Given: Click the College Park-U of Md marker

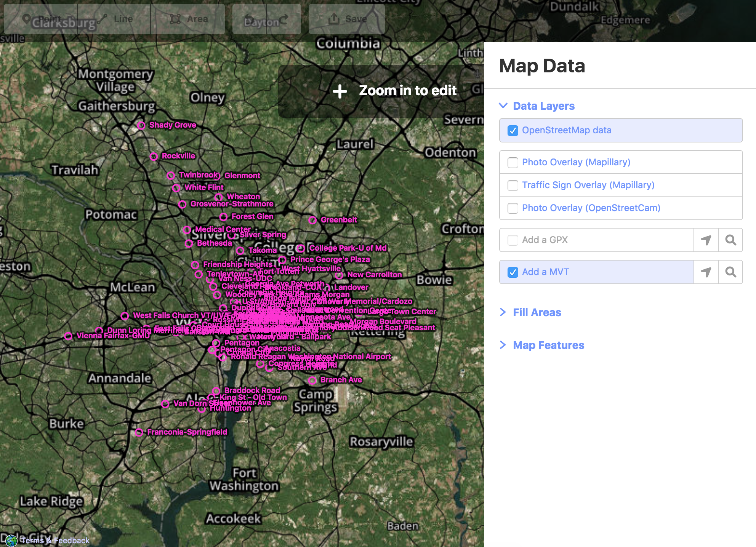Looking at the screenshot, I should (301, 249).
